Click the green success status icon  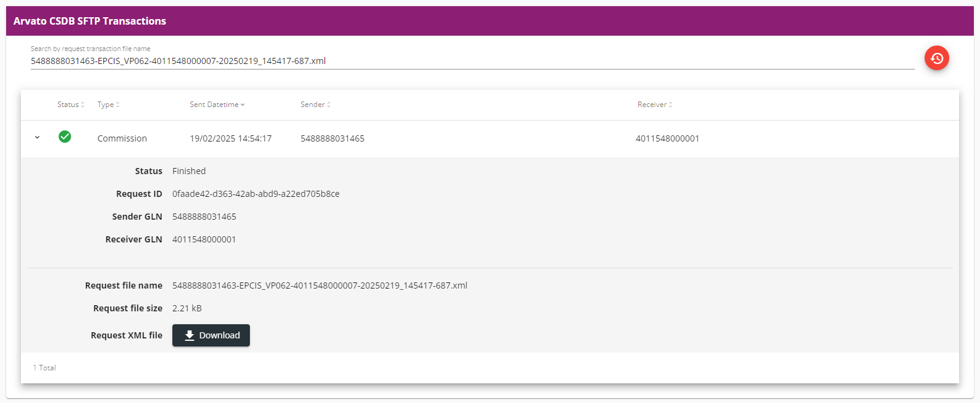[x=65, y=137]
